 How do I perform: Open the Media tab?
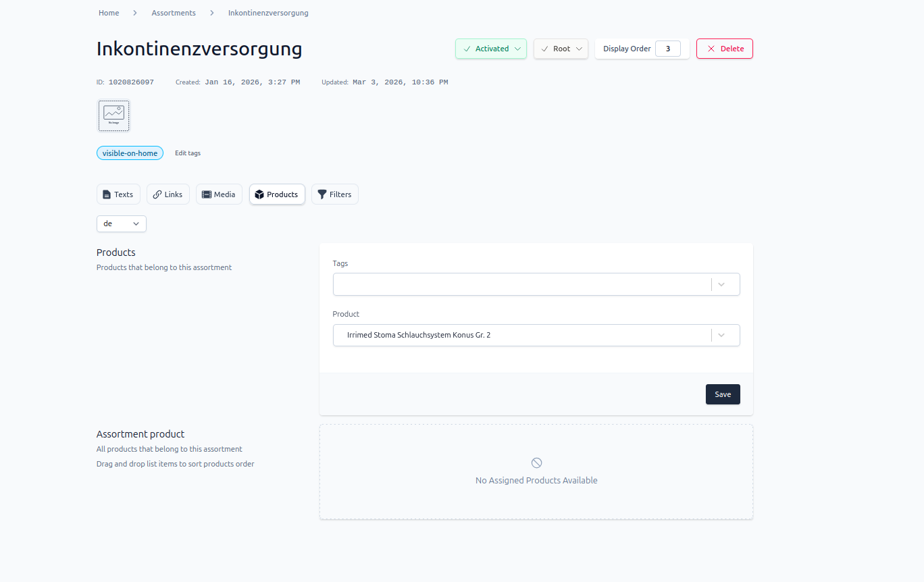219,194
